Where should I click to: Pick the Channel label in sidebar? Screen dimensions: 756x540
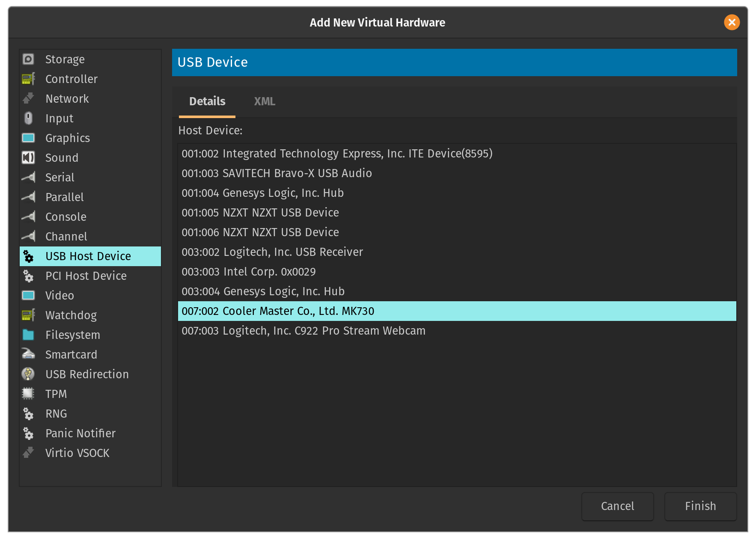[x=66, y=237]
